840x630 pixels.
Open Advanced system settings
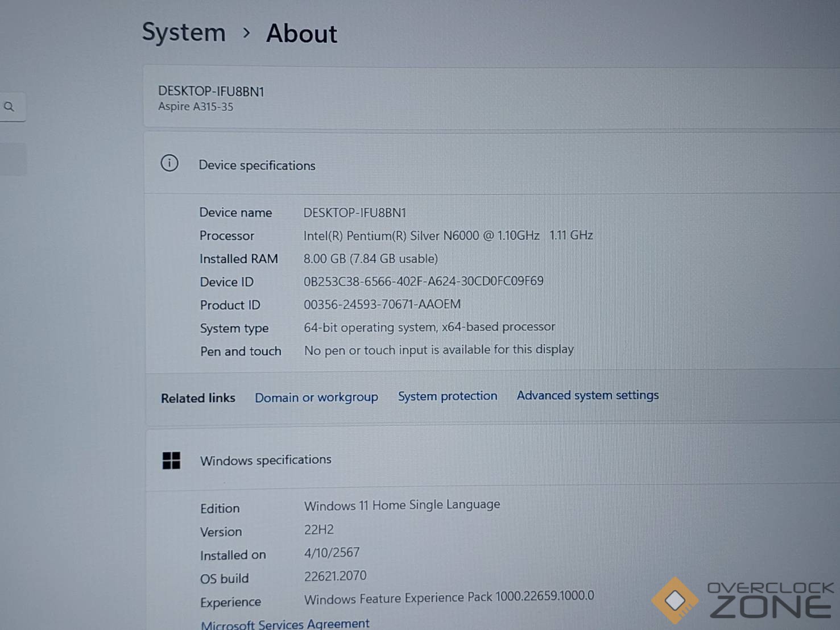(587, 395)
